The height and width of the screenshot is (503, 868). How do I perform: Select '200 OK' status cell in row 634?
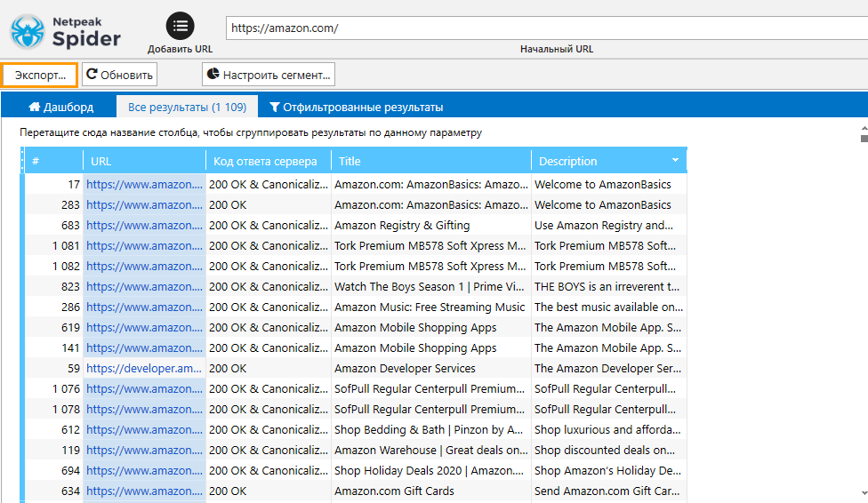pyautogui.click(x=269, y=491)
